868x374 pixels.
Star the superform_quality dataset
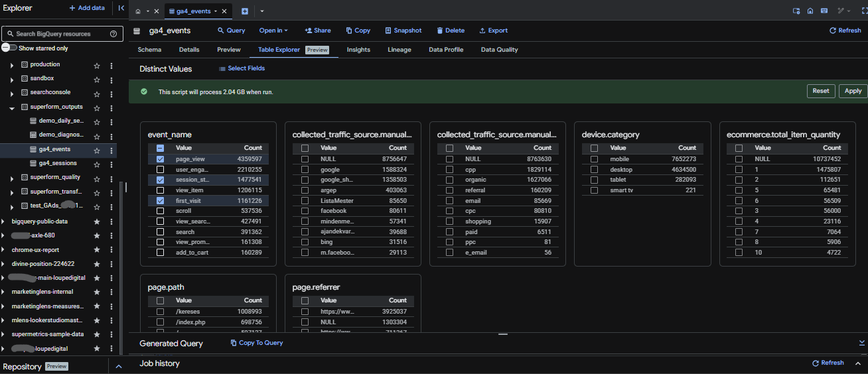tap(97, 178)
